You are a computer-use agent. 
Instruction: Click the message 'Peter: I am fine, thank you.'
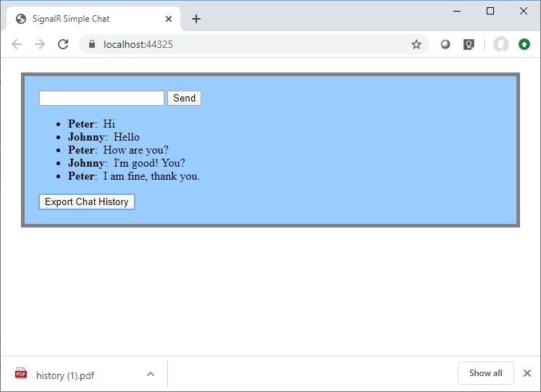click(x=133, y=176)
